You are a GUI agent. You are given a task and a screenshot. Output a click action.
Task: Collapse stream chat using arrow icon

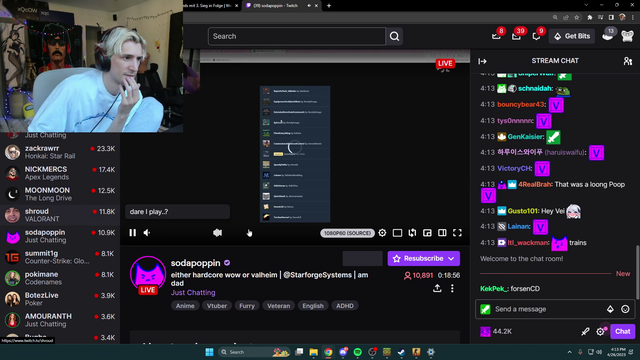click(x=482, y=61)
